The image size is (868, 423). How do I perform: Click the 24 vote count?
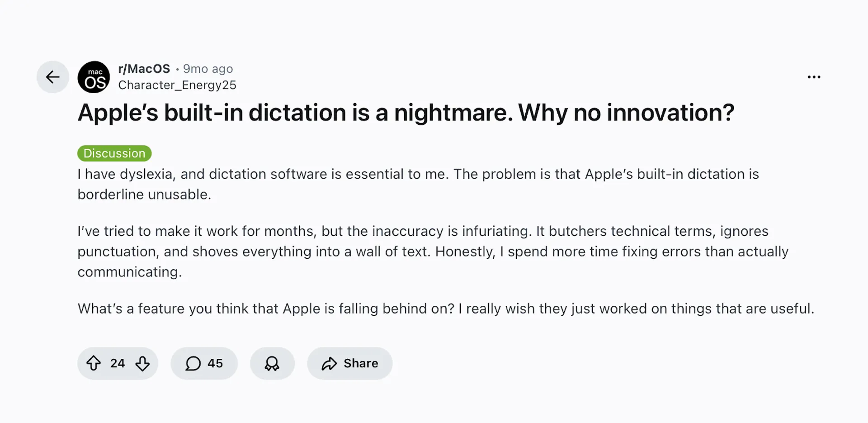coord(118,363)
